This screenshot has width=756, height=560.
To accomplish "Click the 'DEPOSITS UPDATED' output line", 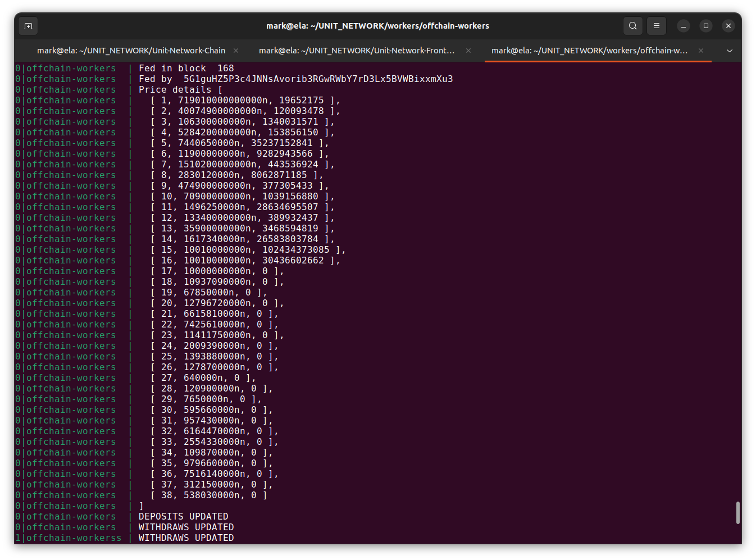I will 183,517.
